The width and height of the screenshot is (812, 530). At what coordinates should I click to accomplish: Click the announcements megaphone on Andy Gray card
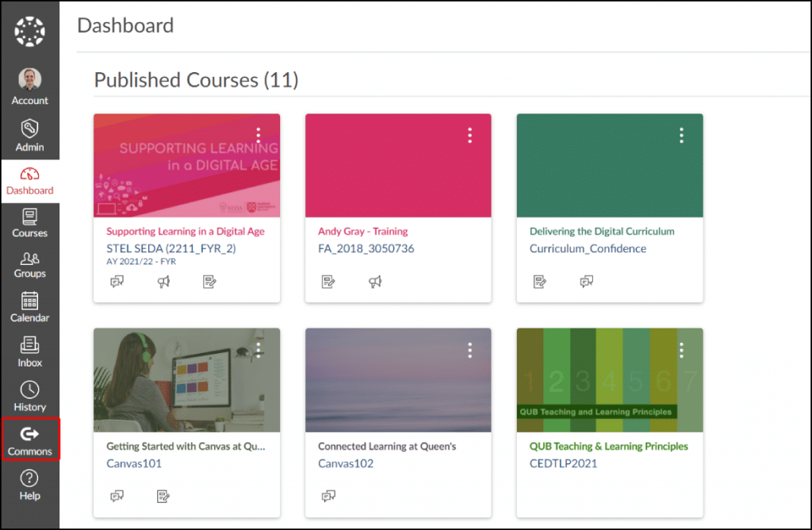(373, 281)
